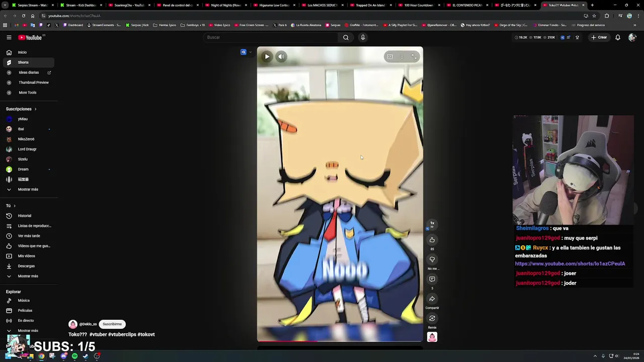Open Spotify from the taskbar
The height and width of the screenshot is (362, 644).
pyautogui.click(x=74, y=356)
